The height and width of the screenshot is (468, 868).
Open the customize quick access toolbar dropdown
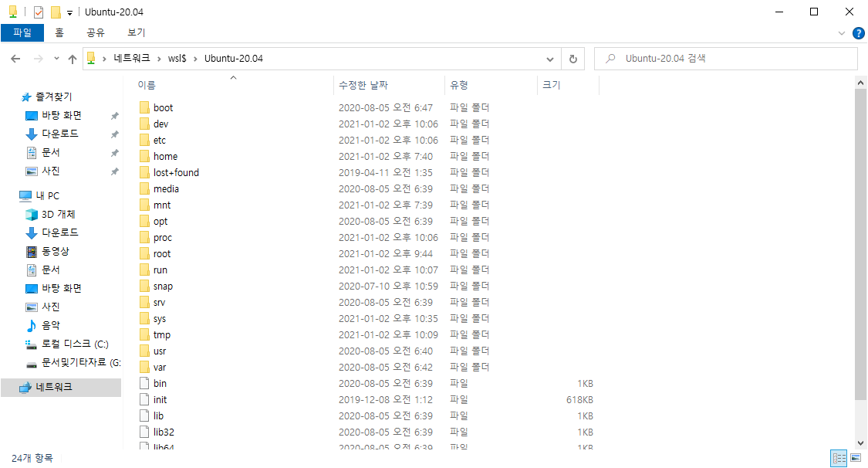click(69, 12)
